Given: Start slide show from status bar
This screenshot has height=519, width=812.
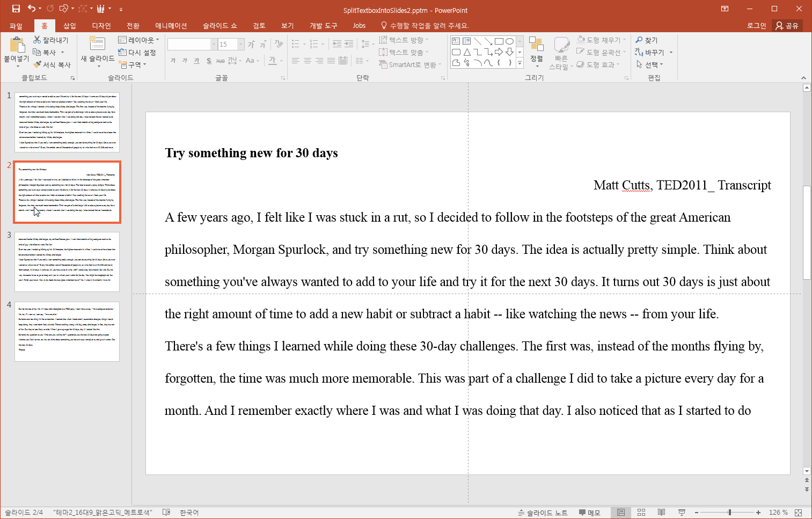Looking at the screenshot, I should coord(682,513).
